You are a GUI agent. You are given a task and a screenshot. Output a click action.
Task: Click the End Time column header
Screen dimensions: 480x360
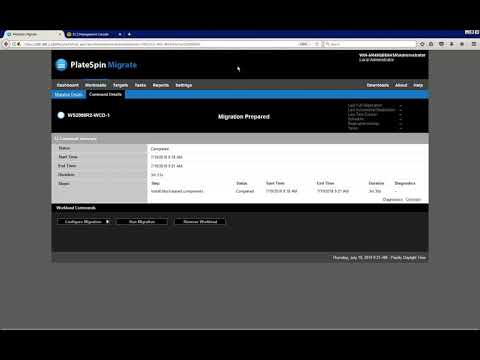(x=325, y=183)
